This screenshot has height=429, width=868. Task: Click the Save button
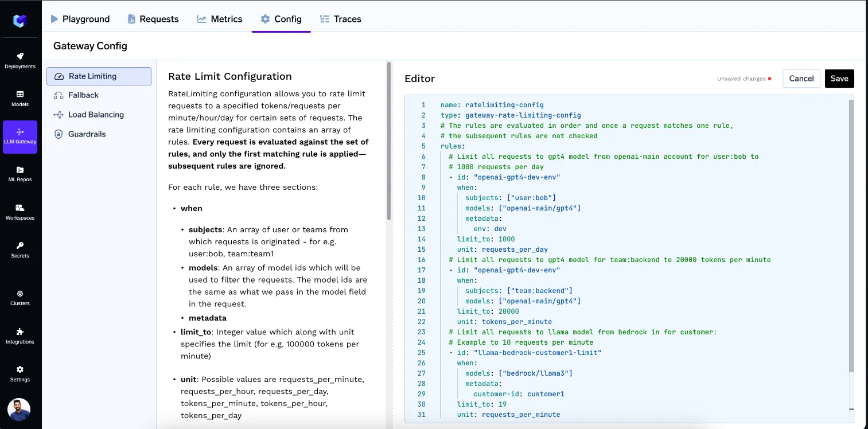[839, 79]
